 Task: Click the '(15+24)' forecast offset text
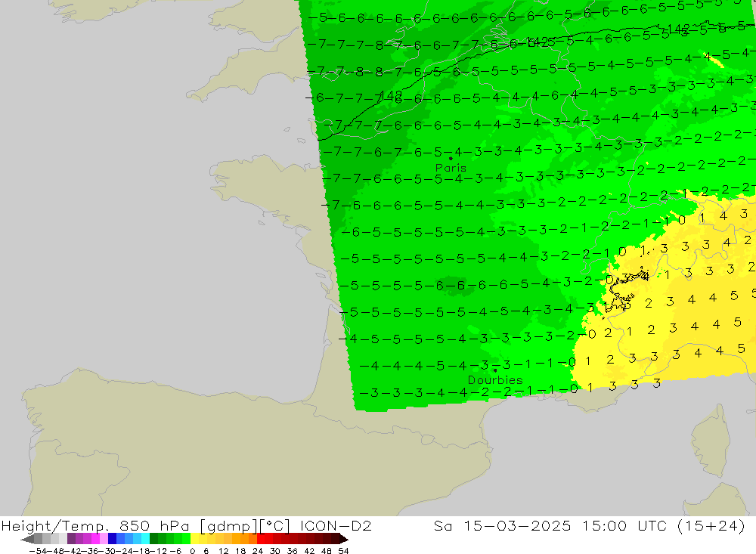(711, 525)
